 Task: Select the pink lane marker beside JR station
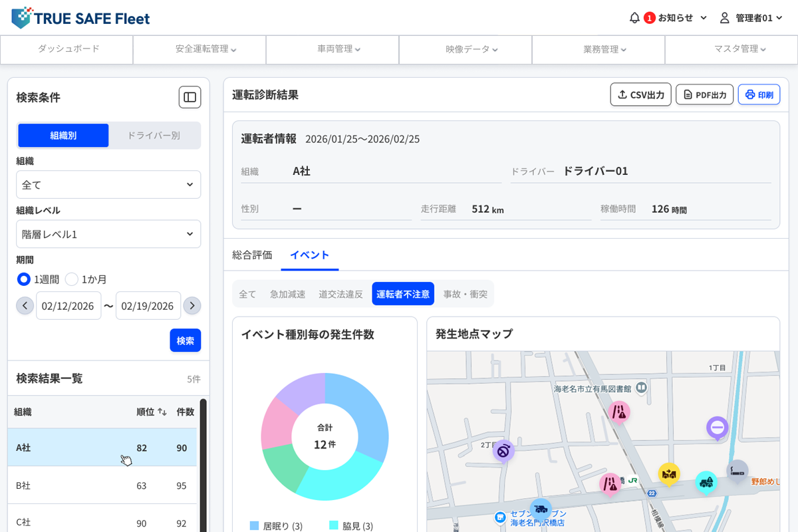pos(610,485)
